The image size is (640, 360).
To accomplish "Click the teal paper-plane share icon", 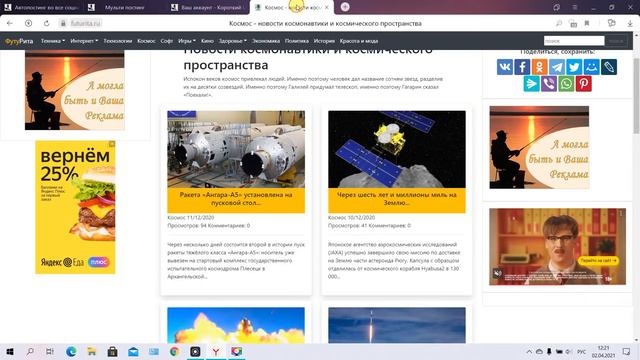I will pos(531,84).
